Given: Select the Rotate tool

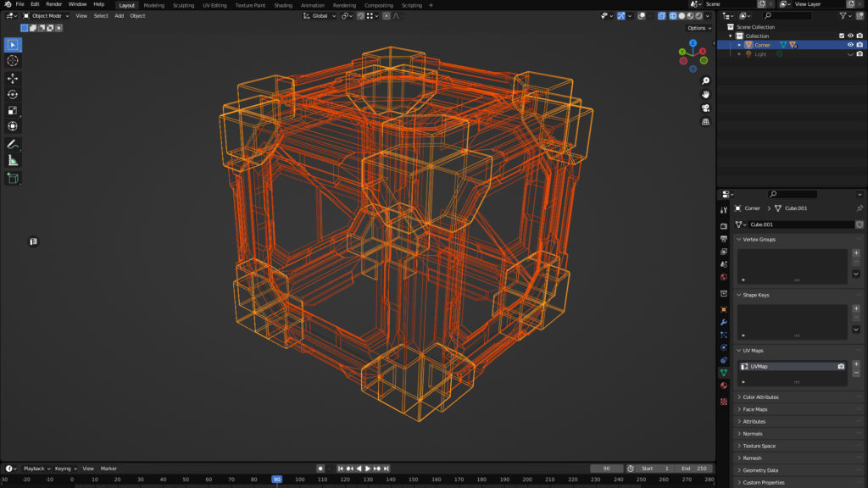Looking at the screenshot, I should click(x=13, y=94).
